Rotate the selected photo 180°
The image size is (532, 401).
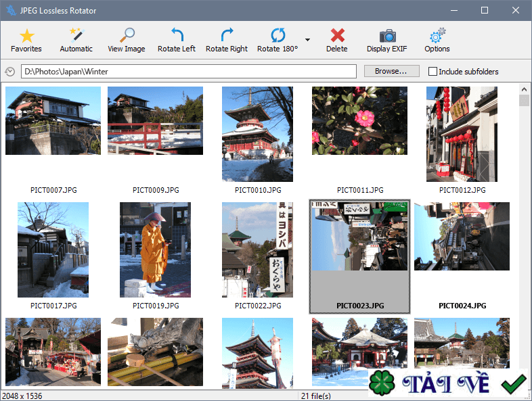278,40
